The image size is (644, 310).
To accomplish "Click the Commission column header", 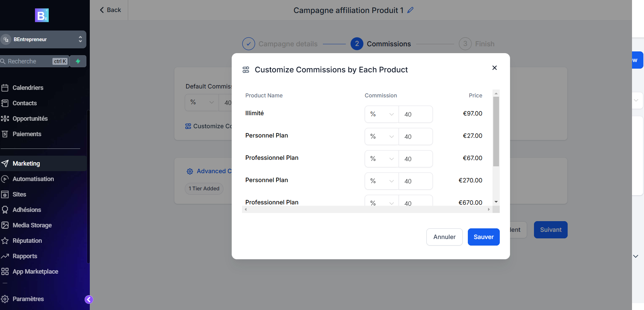I will coord(381,95).
